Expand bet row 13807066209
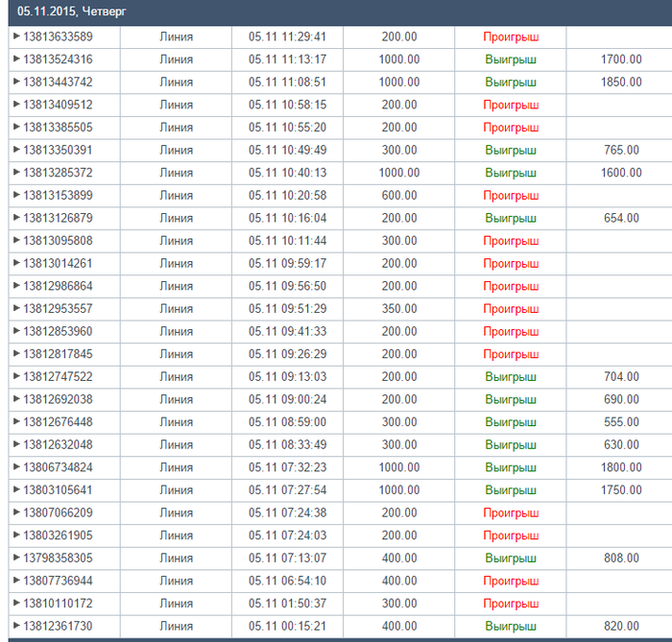The width and height of the screenshot is (672, 642). coord(16,512)
